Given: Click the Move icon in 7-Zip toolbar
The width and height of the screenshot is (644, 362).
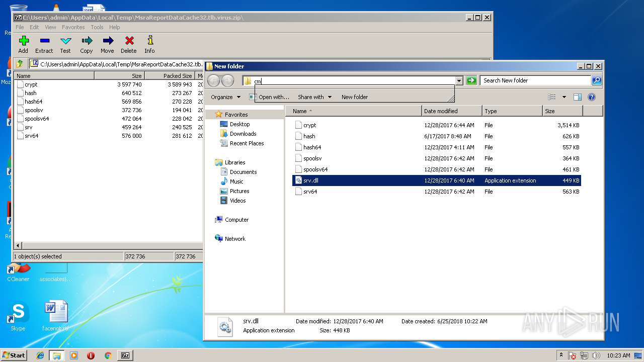Looking at the screenshot, I should [x=107, y=44].
